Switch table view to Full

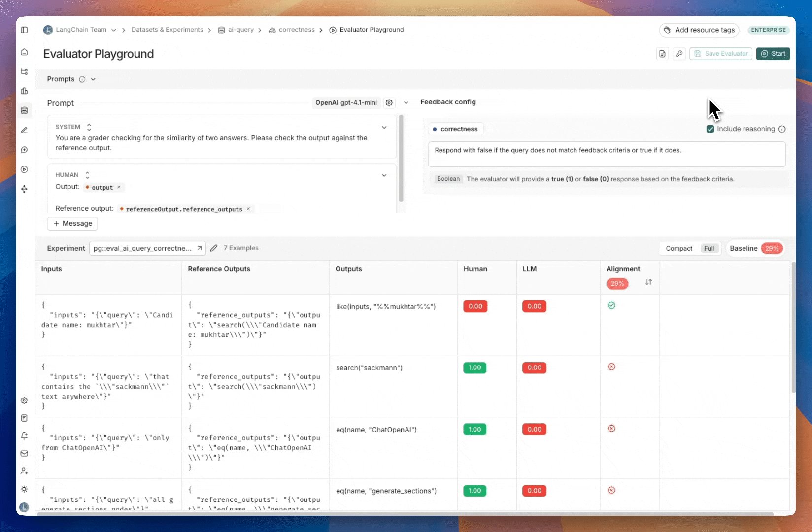click(709, 249)
